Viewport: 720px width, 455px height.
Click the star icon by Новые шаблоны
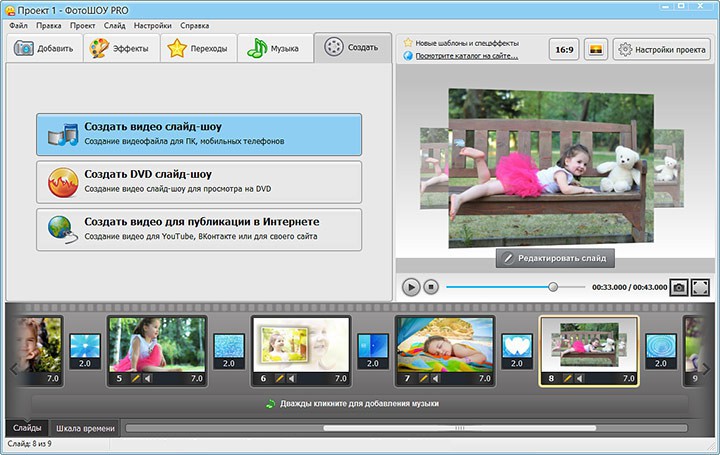pos(408,43)
